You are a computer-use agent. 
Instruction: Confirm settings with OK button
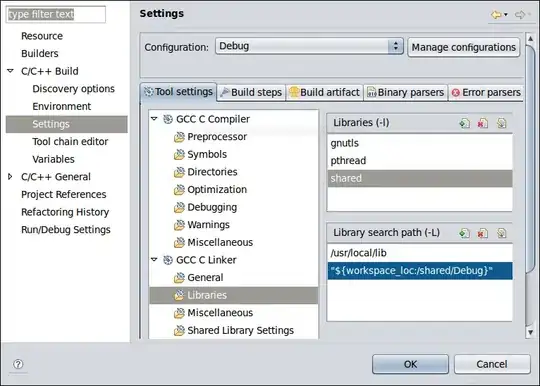click(x=410, y=364)
